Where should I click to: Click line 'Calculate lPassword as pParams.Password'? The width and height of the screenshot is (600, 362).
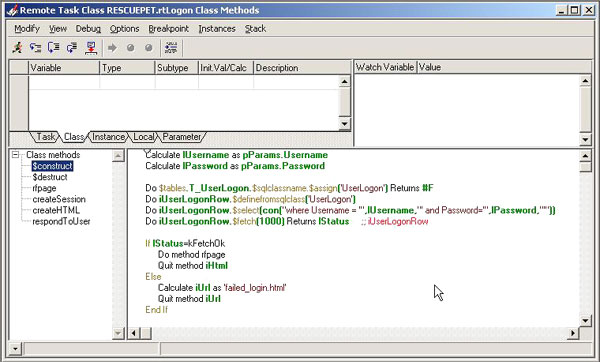(x=235, y=166)
